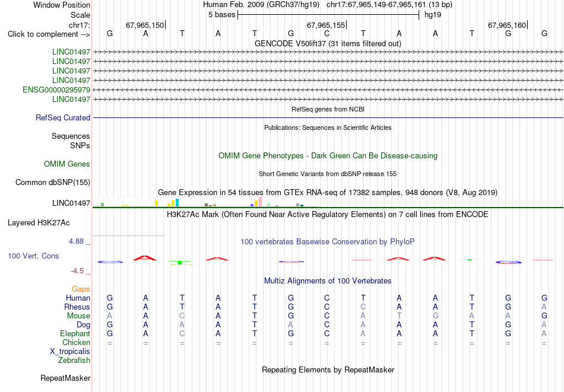This screenshot has height=392, width=564.
Task: Click the Mouse species label
Action: coord(79,316)
